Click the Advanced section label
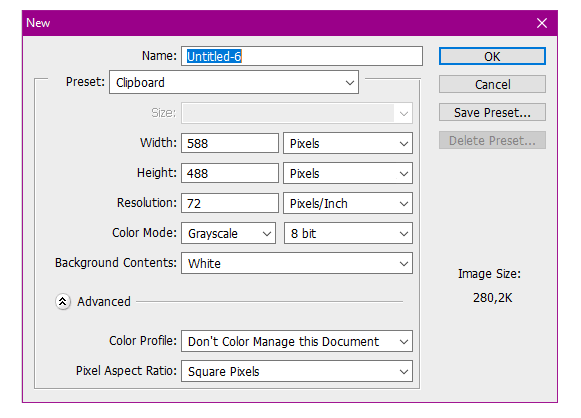The height and width of the screenshot is (418, 581). 104,302
